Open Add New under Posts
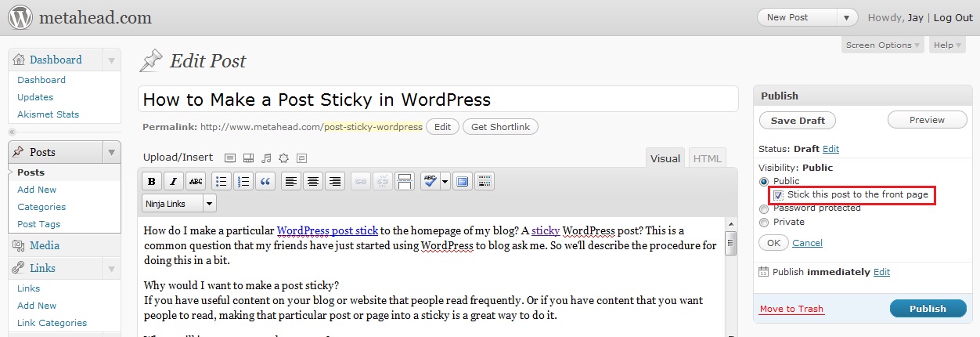Image resolution: width=980 pixels, height=337 pixels. 37,190
